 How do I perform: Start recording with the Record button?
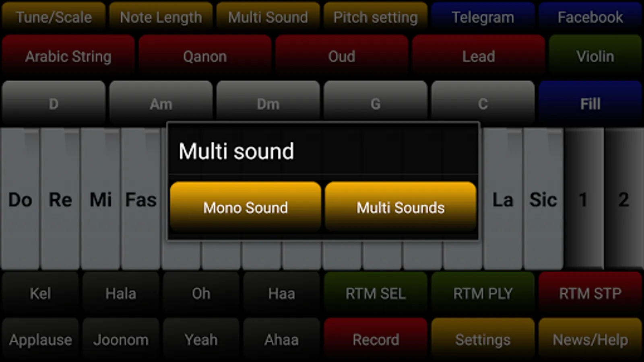(376, 340)
